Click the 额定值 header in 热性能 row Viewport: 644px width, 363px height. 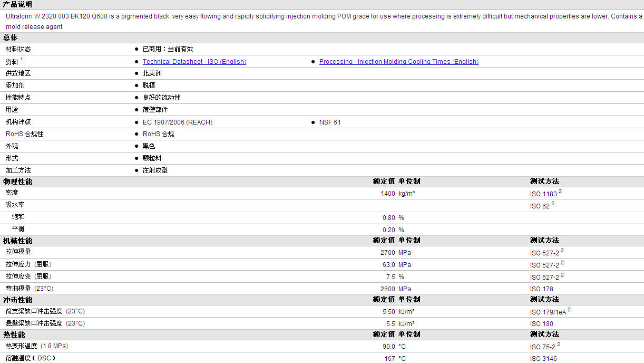point(384,334)
